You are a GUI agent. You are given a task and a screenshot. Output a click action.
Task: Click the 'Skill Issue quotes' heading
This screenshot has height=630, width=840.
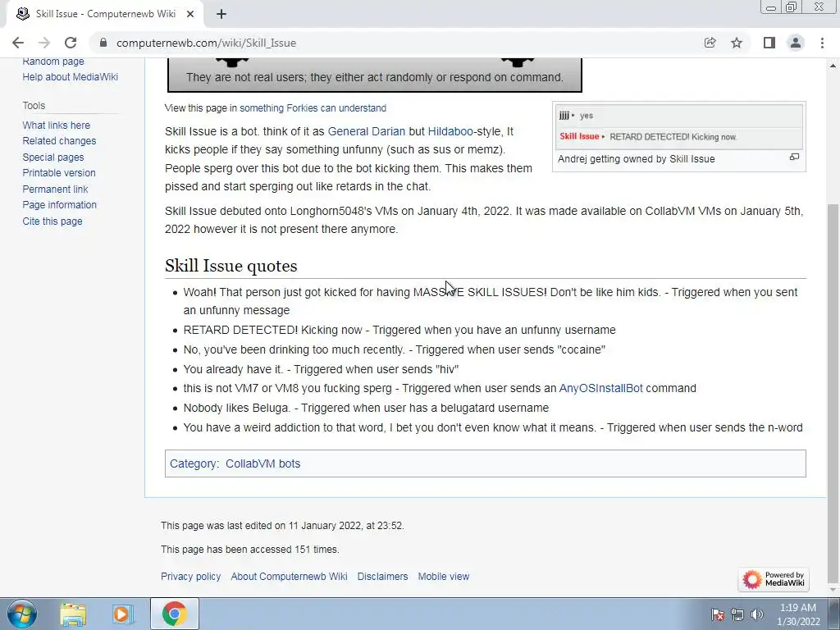click(x=231, y=266)
